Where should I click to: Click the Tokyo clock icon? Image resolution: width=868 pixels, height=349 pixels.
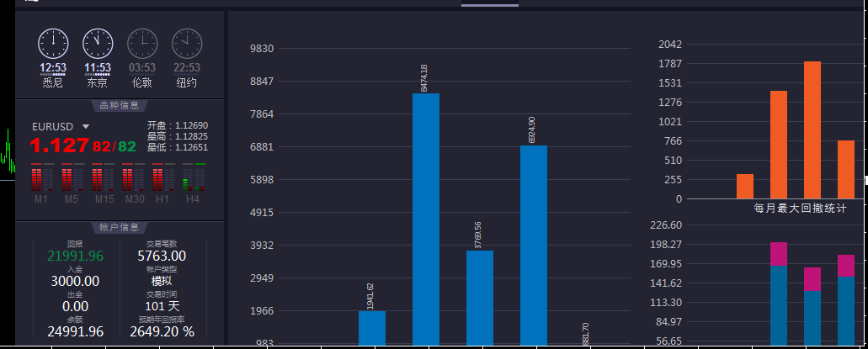98,44
